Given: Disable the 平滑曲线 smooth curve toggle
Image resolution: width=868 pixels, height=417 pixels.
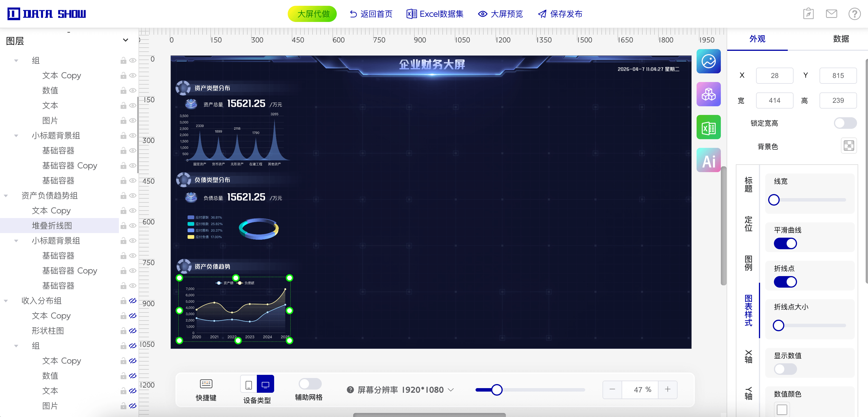Looking at the screenshot, I should pyautogui.click(x=785, y=243).
